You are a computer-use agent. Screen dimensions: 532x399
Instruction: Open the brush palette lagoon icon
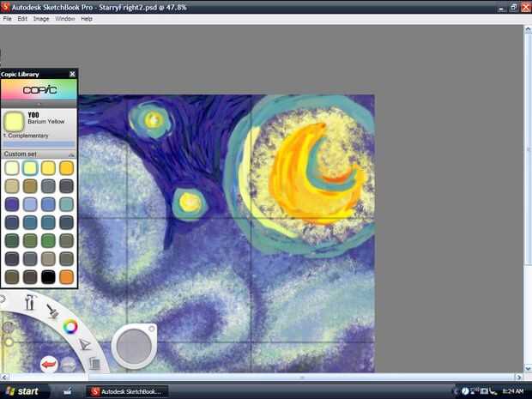52,311
